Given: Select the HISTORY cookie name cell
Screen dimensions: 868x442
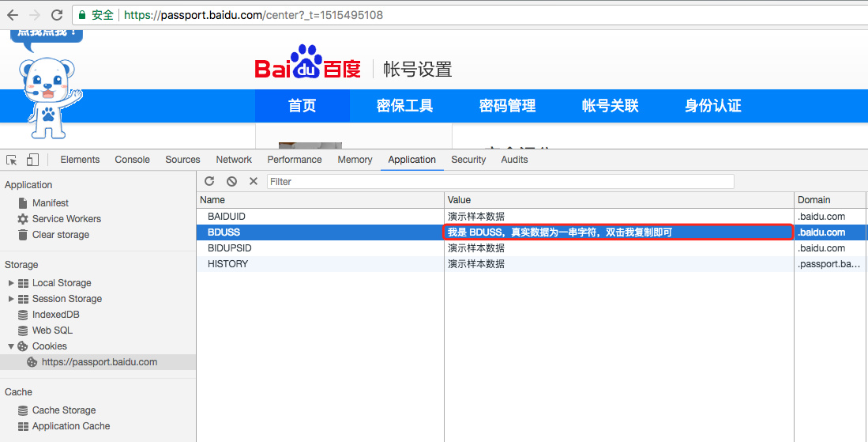Looking at the screenshot, I should click(321, 264).
